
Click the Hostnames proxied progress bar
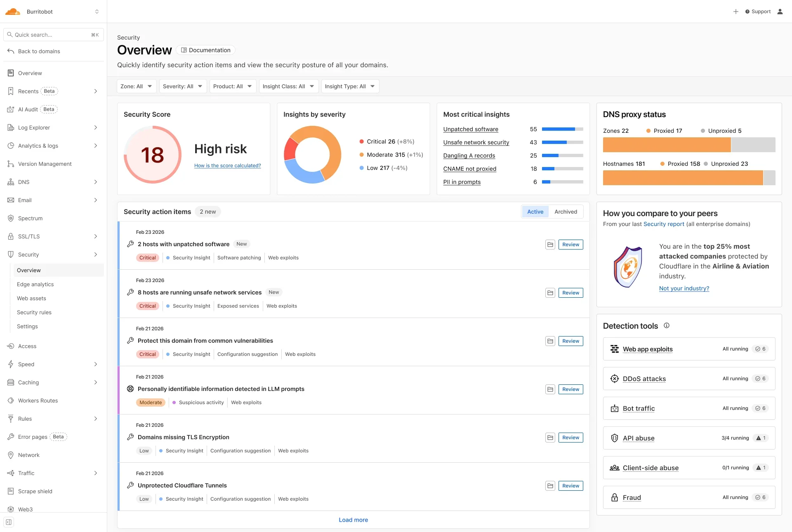tap(687, 178)
